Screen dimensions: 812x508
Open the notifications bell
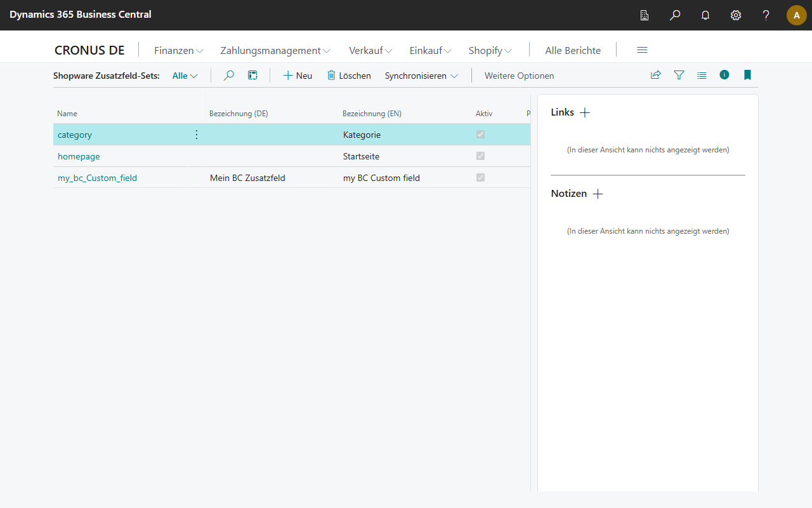pos(705,15)
